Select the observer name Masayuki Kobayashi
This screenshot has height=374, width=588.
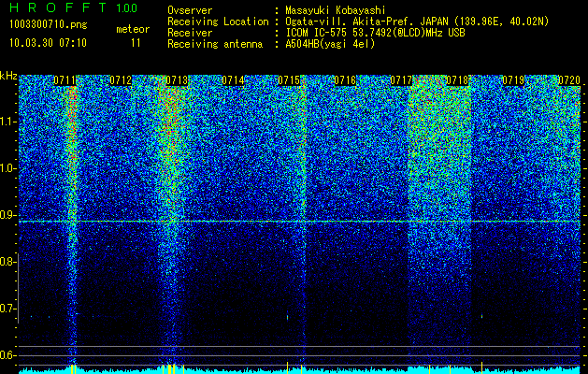[x=336, y=10]
